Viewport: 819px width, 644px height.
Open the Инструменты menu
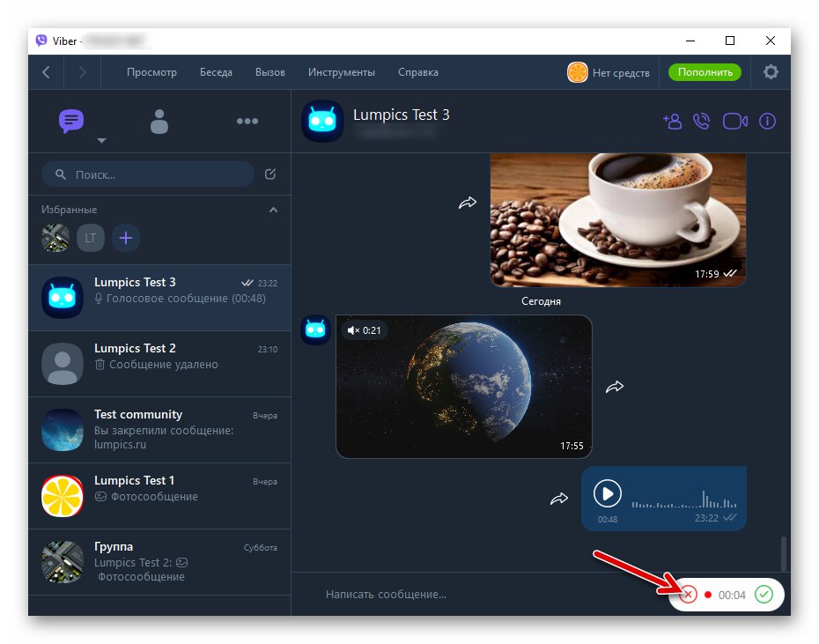pyautogui.click(x=342, y=72)
